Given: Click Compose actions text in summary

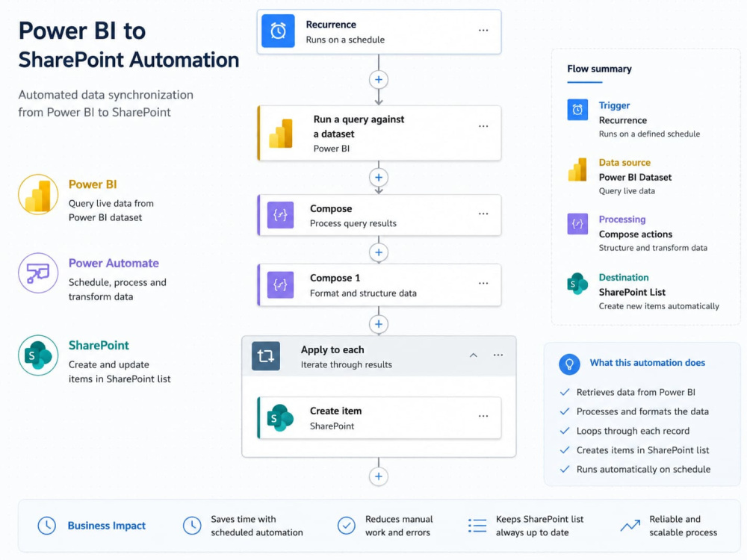Looking at the screenshot, I should (636, 234).
